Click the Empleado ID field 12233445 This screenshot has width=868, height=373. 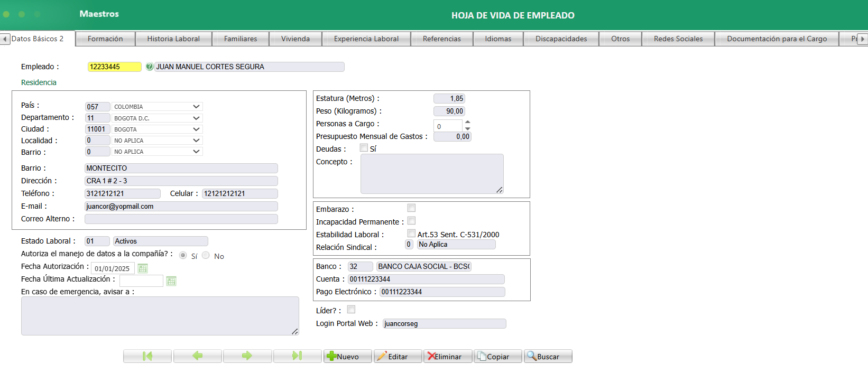[x=115, y=67]
